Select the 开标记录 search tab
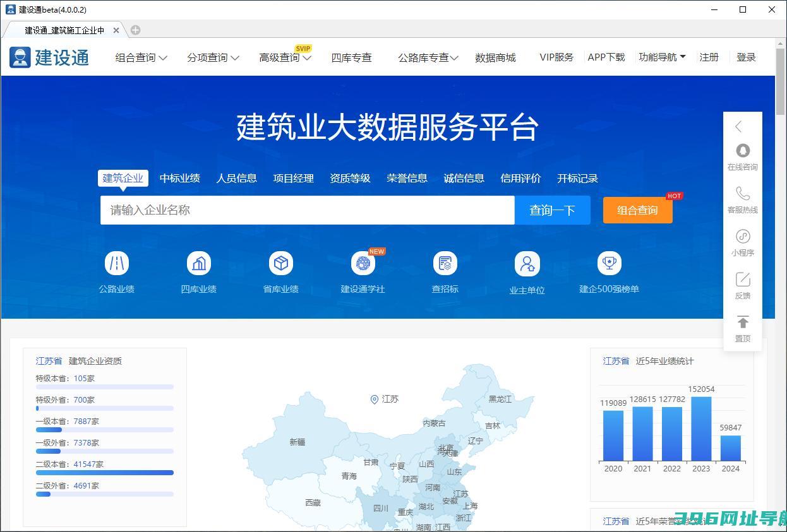 pos(577,178)
